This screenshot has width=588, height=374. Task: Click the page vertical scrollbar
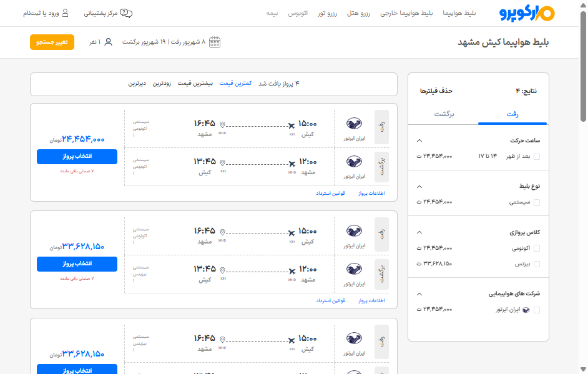coord(583,67)
